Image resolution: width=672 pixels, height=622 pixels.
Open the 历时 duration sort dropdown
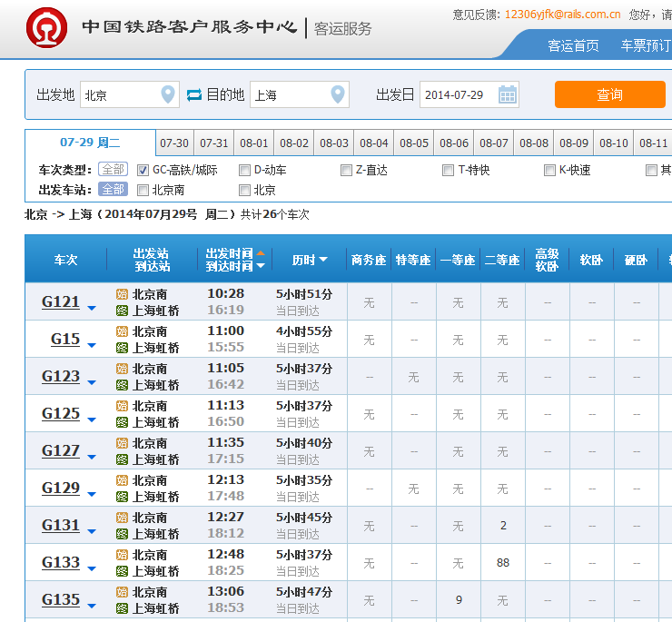tap(323, 260)
